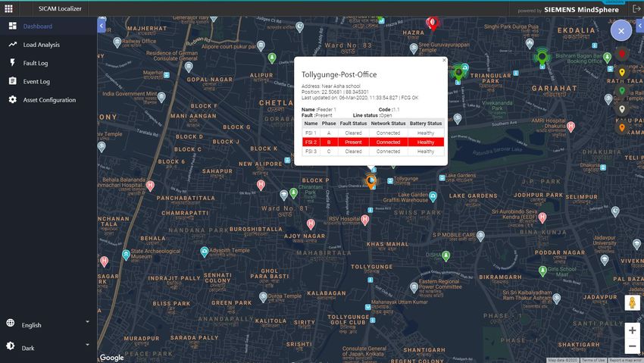Click the Report a map error link

625,360
